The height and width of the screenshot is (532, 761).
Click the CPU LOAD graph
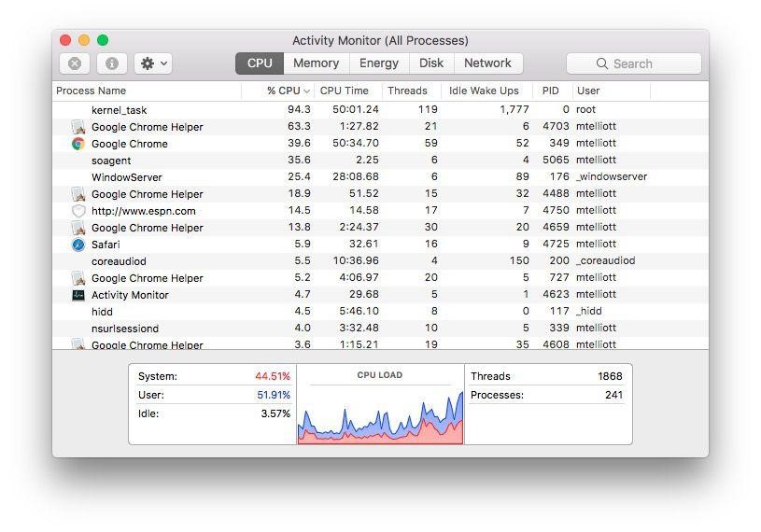(380, 415)
